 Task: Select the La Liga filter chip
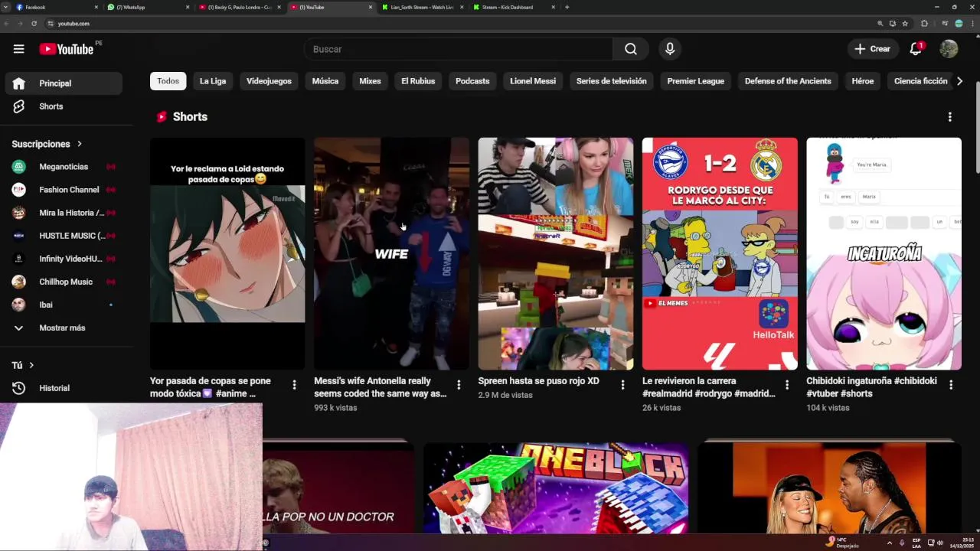[x=213, y=81]
